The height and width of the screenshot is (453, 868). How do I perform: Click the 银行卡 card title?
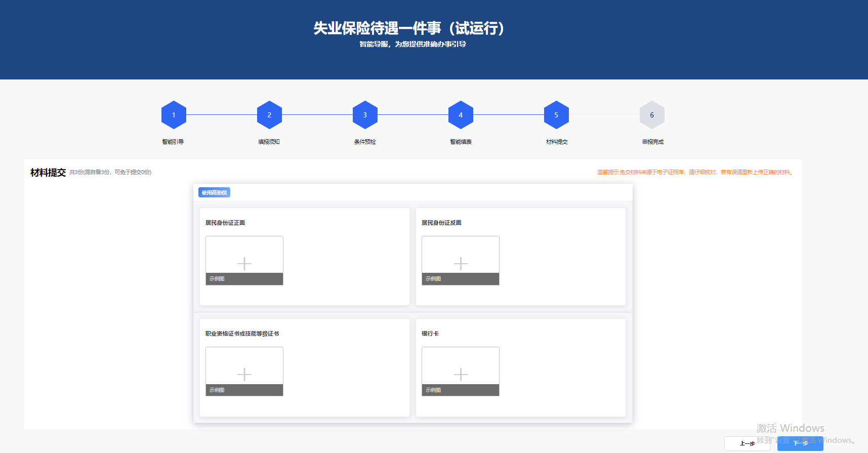[x=430, y=334]
